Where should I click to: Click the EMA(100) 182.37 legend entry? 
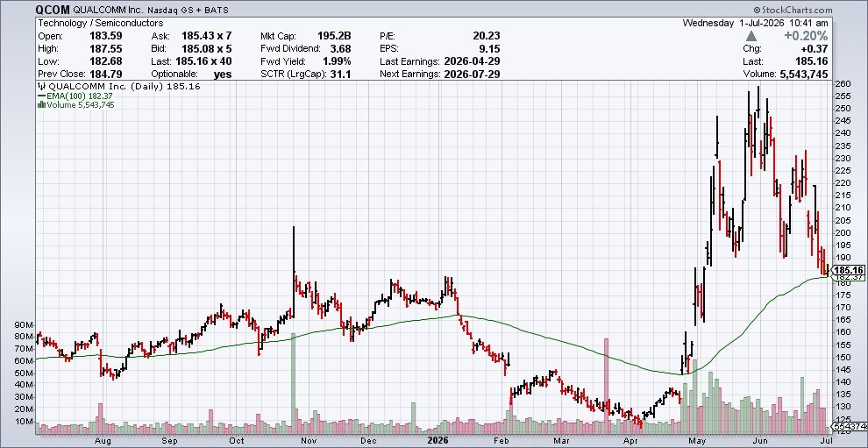[x=75, y=96]
